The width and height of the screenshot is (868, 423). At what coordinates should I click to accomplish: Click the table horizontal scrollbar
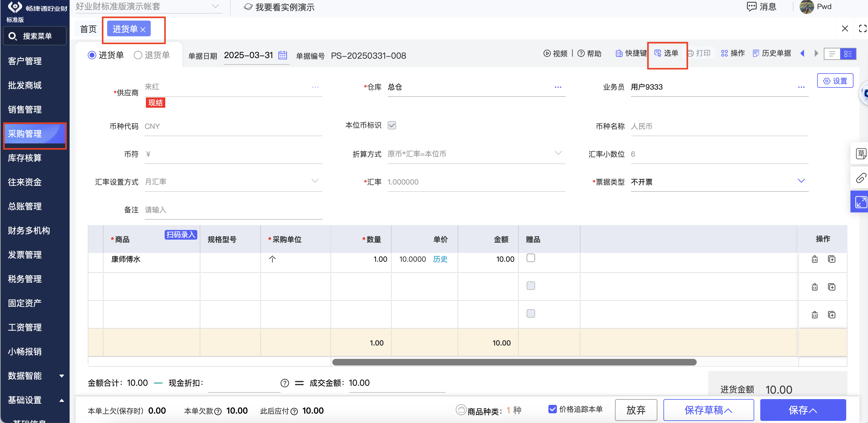click(x=514, y=362)
